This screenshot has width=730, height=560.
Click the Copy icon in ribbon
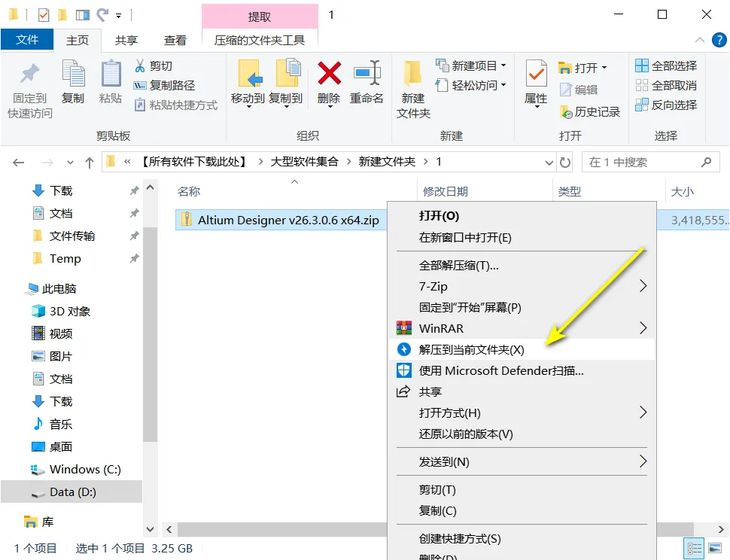73,74
